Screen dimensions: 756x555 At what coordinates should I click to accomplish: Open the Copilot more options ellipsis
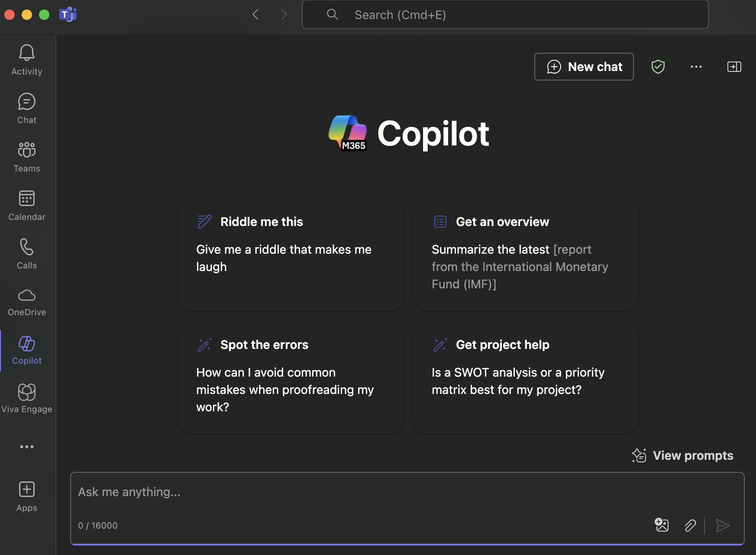point(696,67)
